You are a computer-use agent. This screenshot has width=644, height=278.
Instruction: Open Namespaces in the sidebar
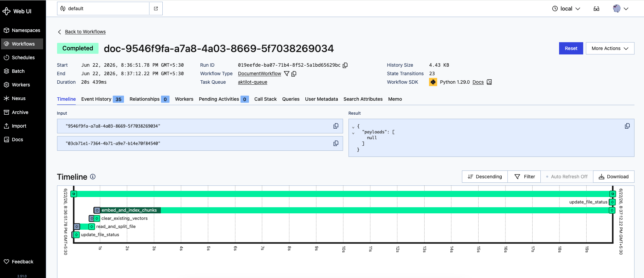point(22,30)
